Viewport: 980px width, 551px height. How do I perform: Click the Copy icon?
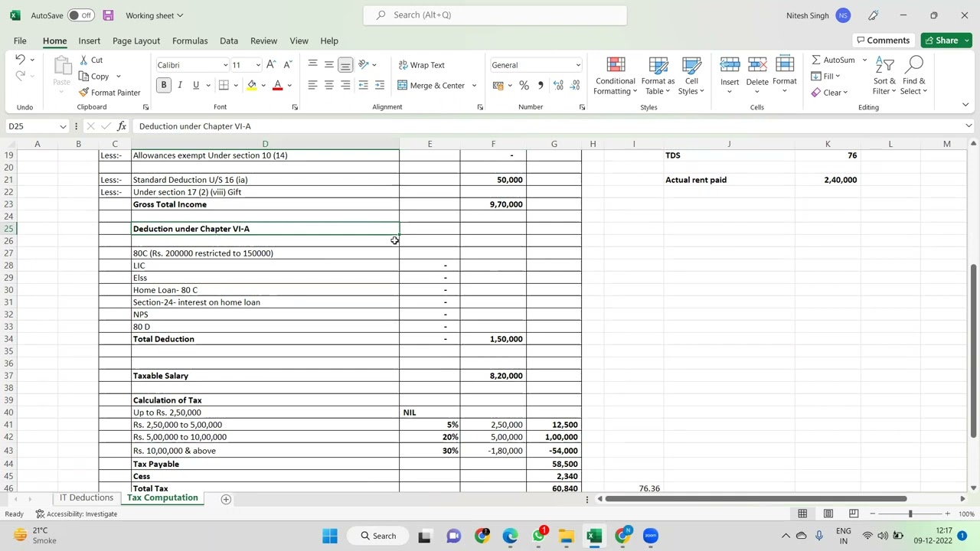84,76
